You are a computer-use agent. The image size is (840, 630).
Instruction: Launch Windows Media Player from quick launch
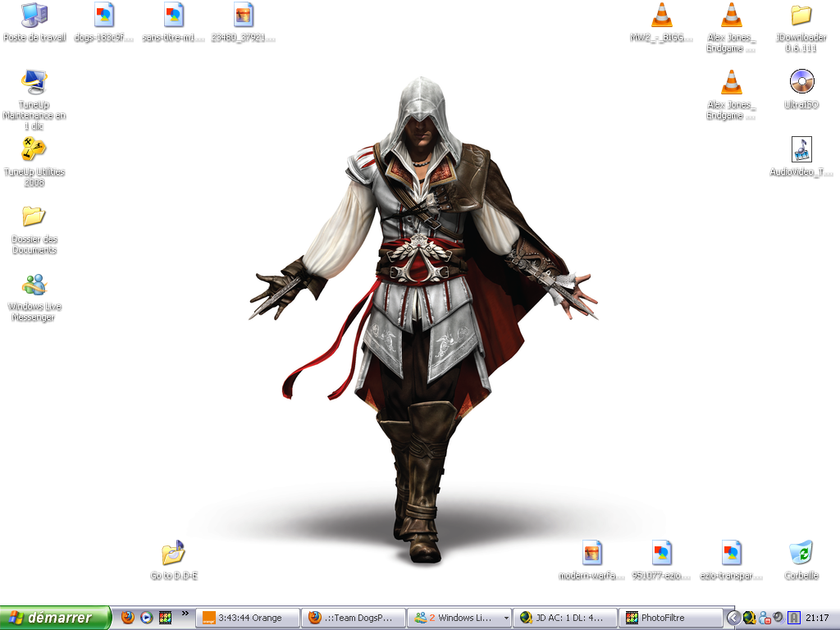[x=146, y=617]
